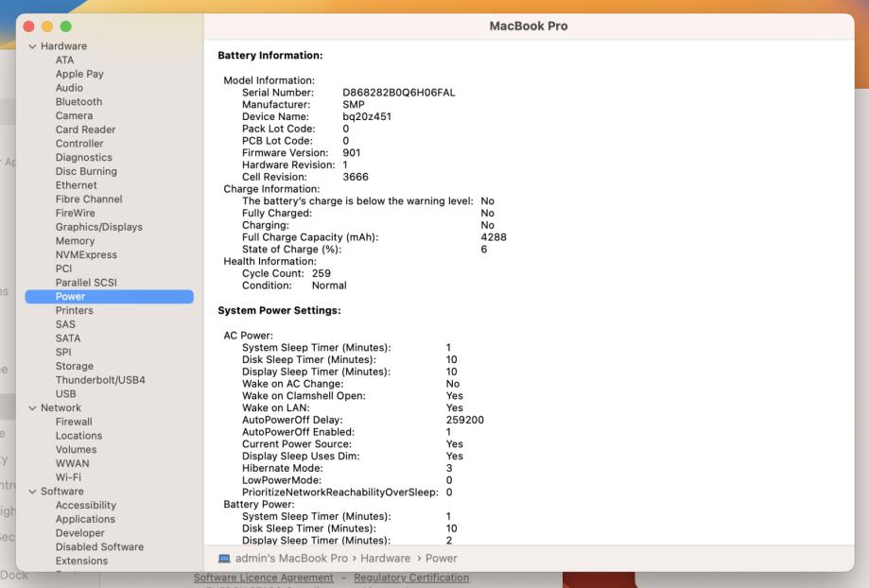The height and width of the screenshot is (588, 869).
Task: Open Disc Burning in the sidebar
Action: [86, 171]
